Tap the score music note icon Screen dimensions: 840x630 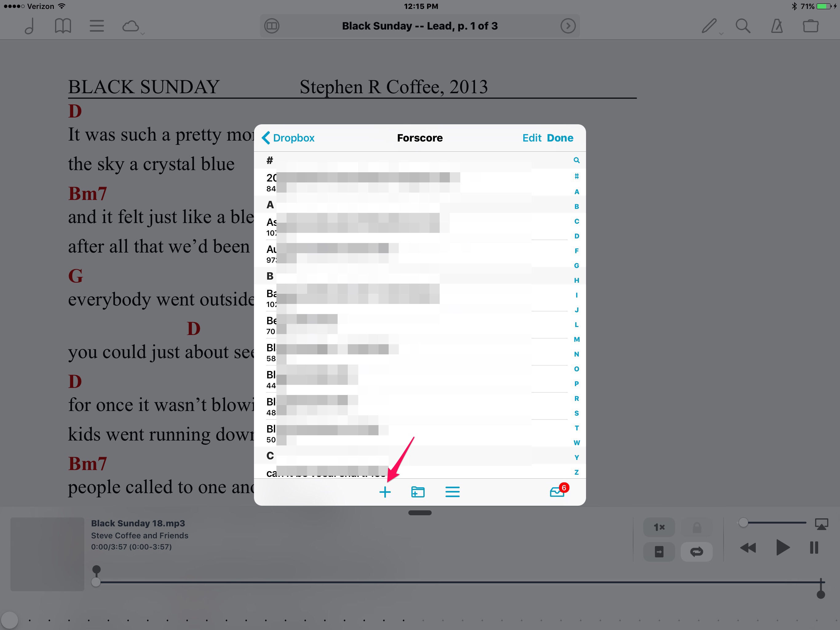30,26
